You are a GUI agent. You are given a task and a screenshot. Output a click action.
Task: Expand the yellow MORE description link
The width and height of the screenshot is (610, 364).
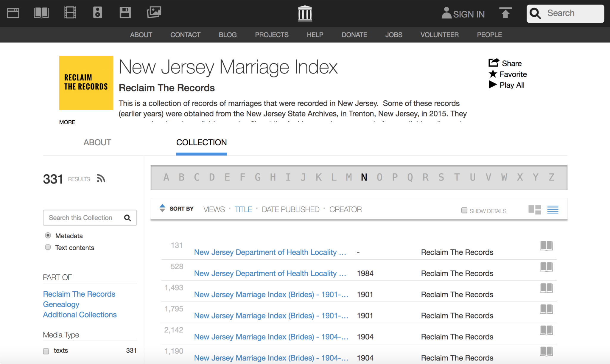(67, 122)
